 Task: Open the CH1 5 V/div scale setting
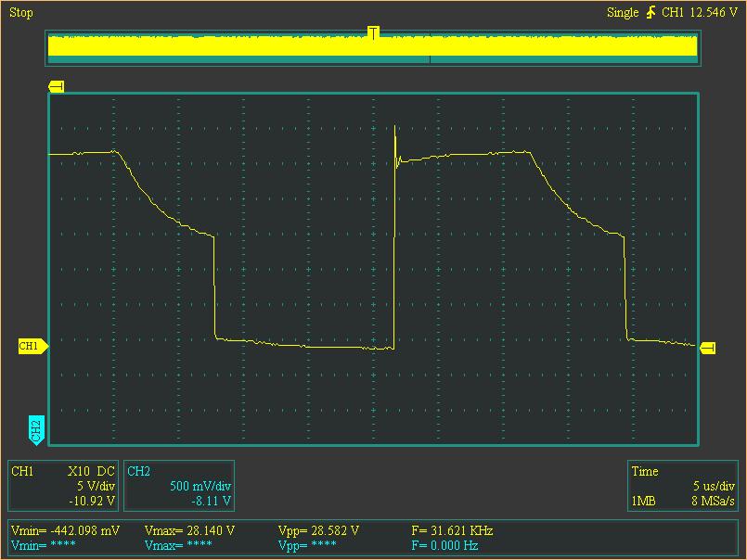(96, 486)
